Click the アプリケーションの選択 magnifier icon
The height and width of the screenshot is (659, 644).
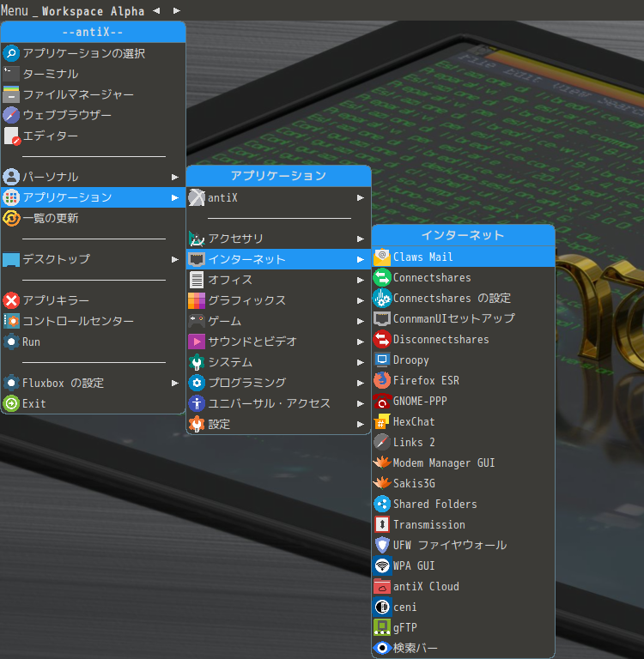click(11, 53)
